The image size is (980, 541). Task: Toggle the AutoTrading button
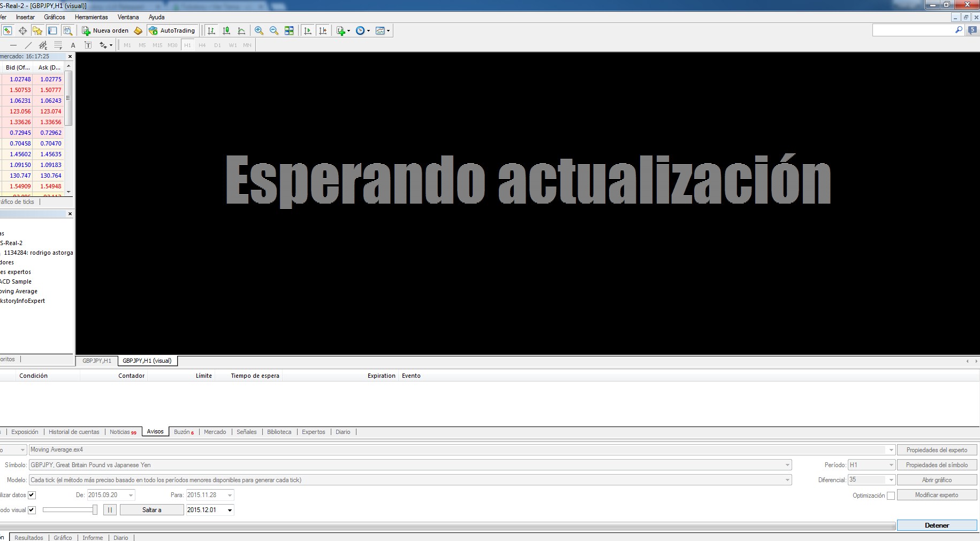172,31
